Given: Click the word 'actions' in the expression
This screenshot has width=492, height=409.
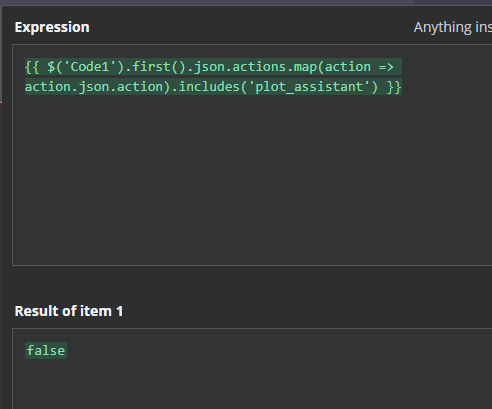Looking at the screenshot, I should pos(259,67).
